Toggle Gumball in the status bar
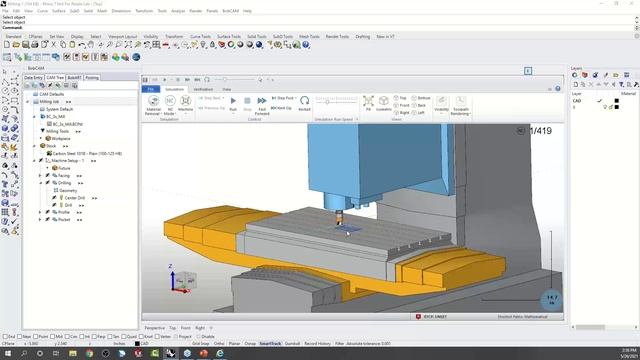 tap(292, 344)
